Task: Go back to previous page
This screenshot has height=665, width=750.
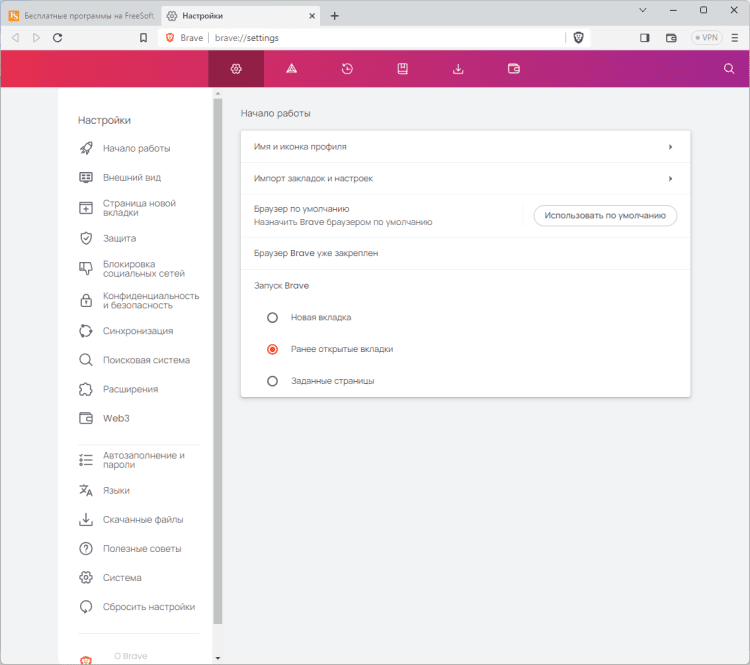Action: [x=15, y=38]
